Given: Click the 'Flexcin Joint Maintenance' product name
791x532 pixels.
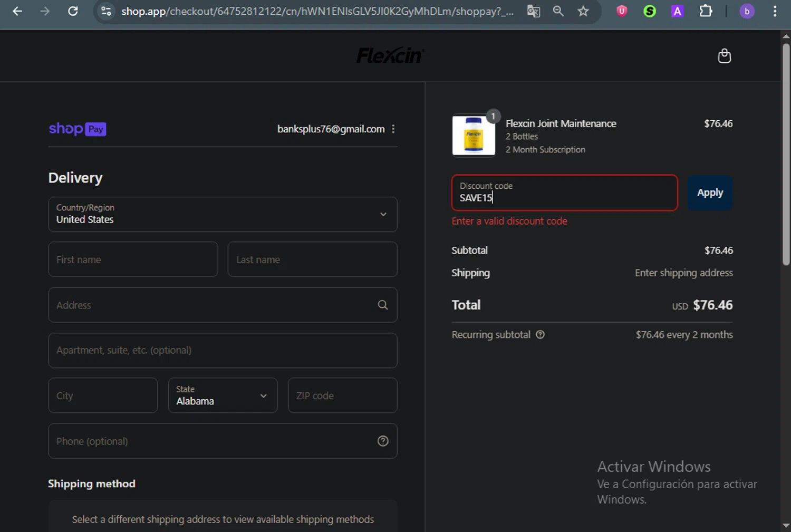Looking at the screenshot, I should [561, 123].
